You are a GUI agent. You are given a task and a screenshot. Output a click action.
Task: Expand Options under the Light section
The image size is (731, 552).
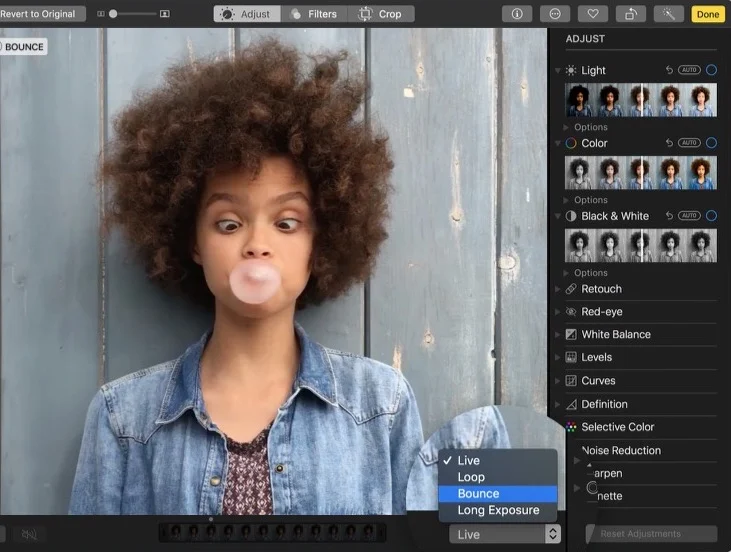[x=590, y=127]
